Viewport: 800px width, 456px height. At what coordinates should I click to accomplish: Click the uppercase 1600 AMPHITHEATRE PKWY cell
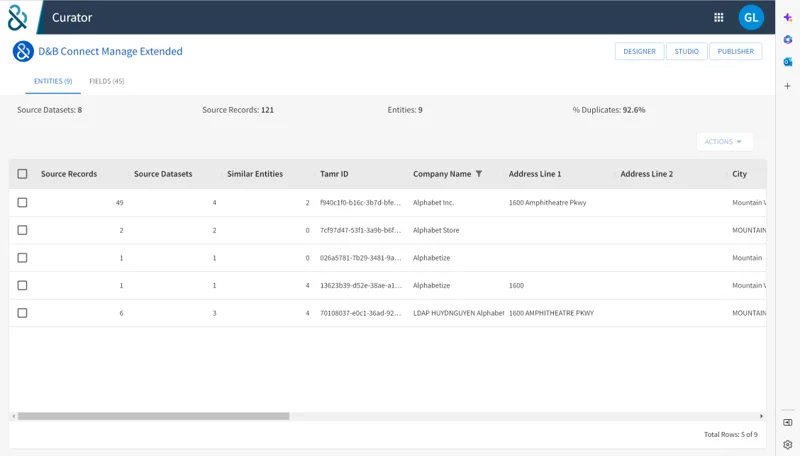click(x=551, y=313)
